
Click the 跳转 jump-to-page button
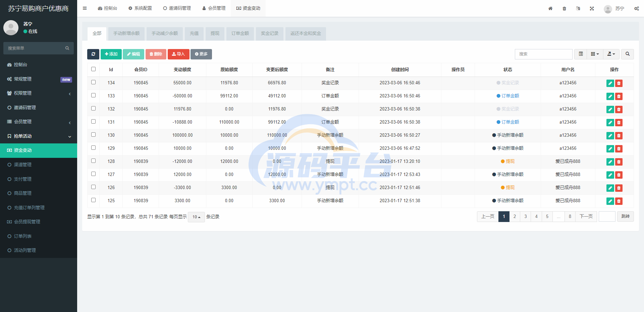click(x=626, y=217)
